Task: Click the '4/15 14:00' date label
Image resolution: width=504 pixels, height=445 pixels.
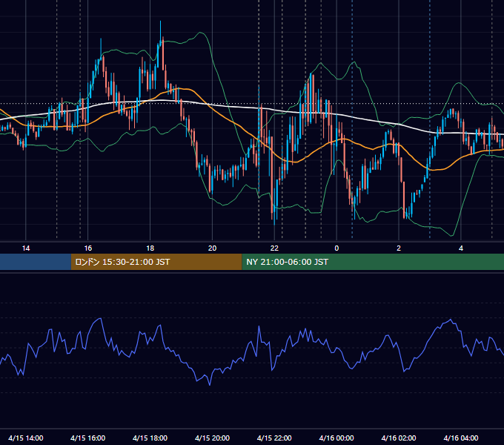Action: 26,438
